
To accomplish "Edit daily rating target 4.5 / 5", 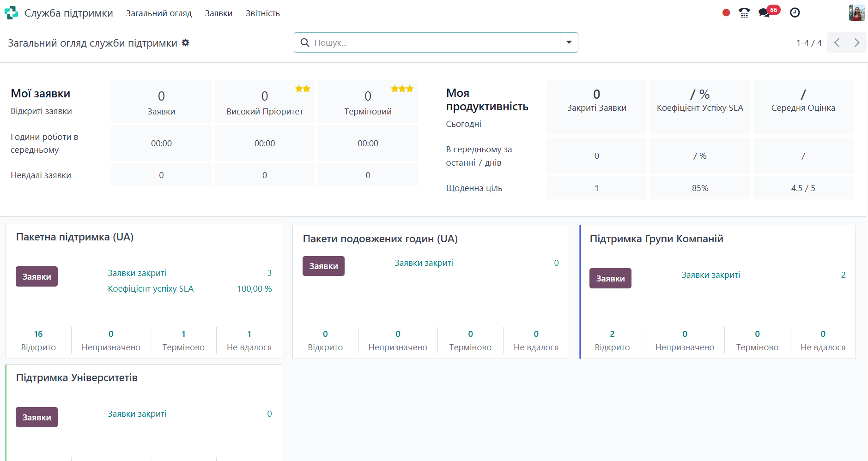I will click(803, 188).
